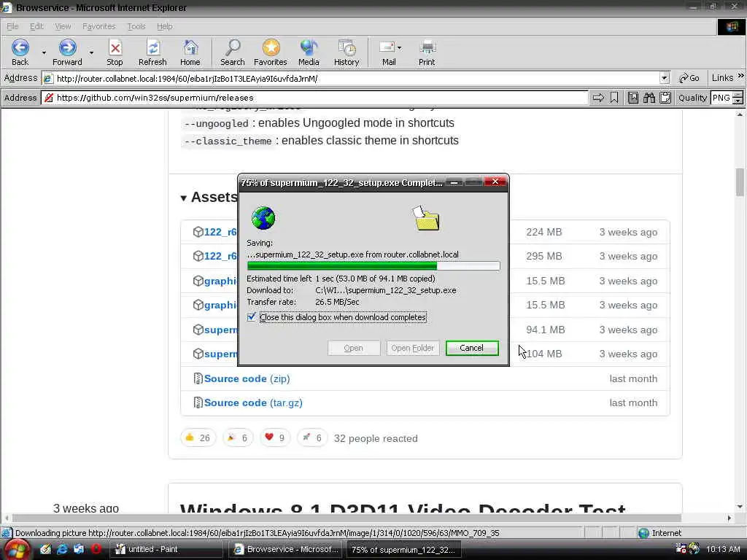Click the Browservice github.com address field
The image size is (747, 560).
pos(315,98)
